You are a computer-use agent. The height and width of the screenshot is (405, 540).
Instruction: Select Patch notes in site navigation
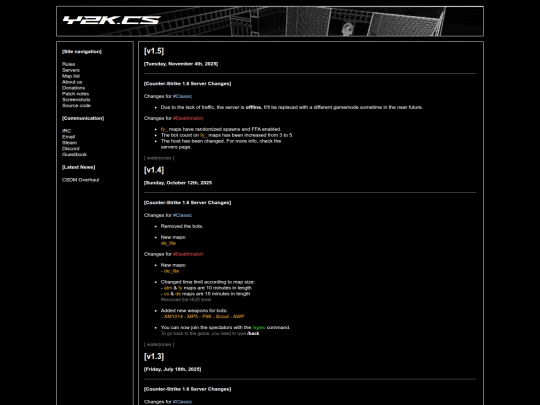click(x=75, y=94)
